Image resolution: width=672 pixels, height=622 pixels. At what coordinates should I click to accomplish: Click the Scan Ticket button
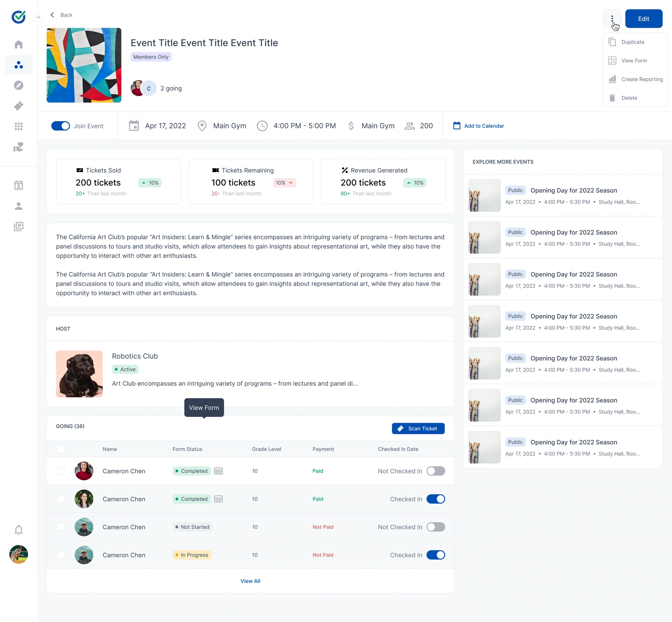coord(418,429)
